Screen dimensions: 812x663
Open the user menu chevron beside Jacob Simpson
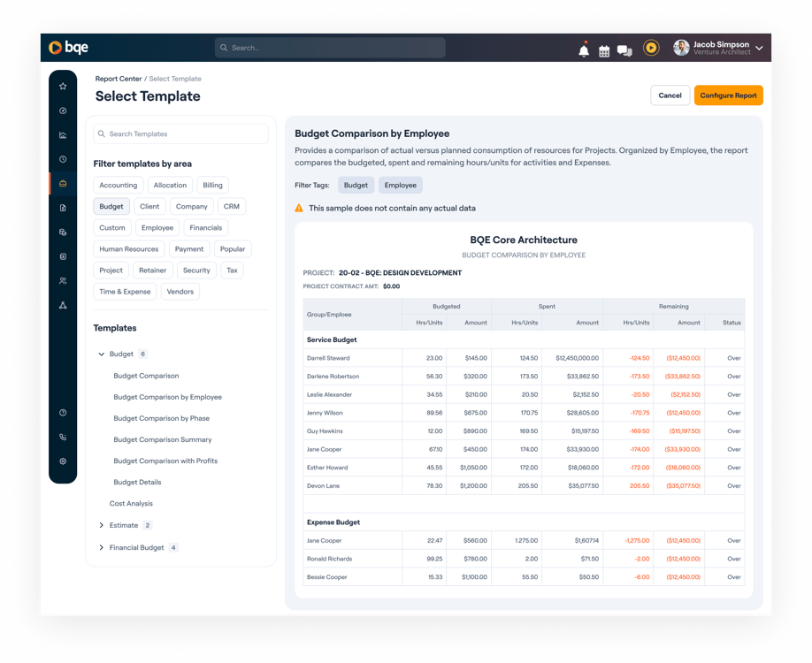pyautogui.click(x=759, y=48)
